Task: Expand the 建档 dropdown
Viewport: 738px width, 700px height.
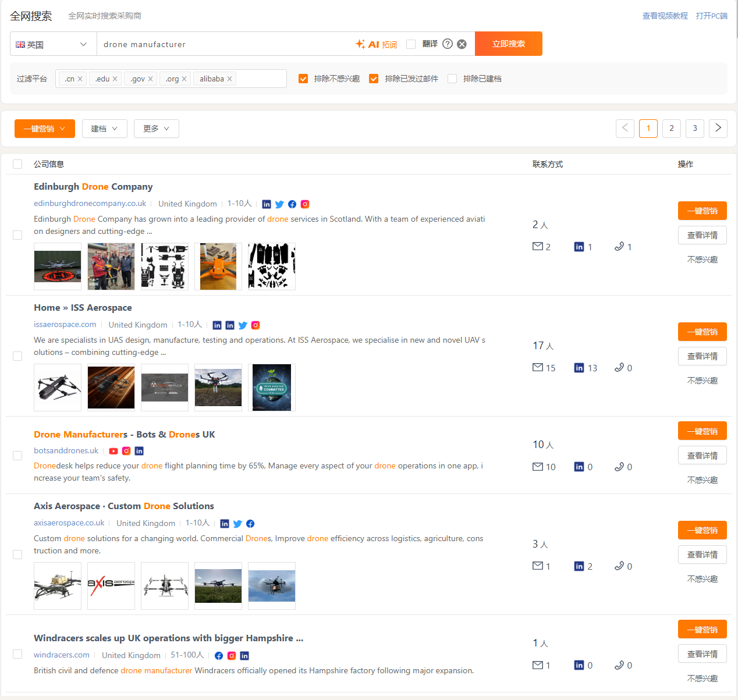Action: [105, 129]
